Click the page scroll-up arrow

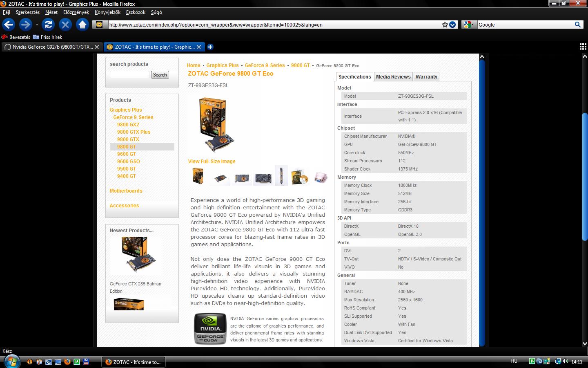click(482, 57)
